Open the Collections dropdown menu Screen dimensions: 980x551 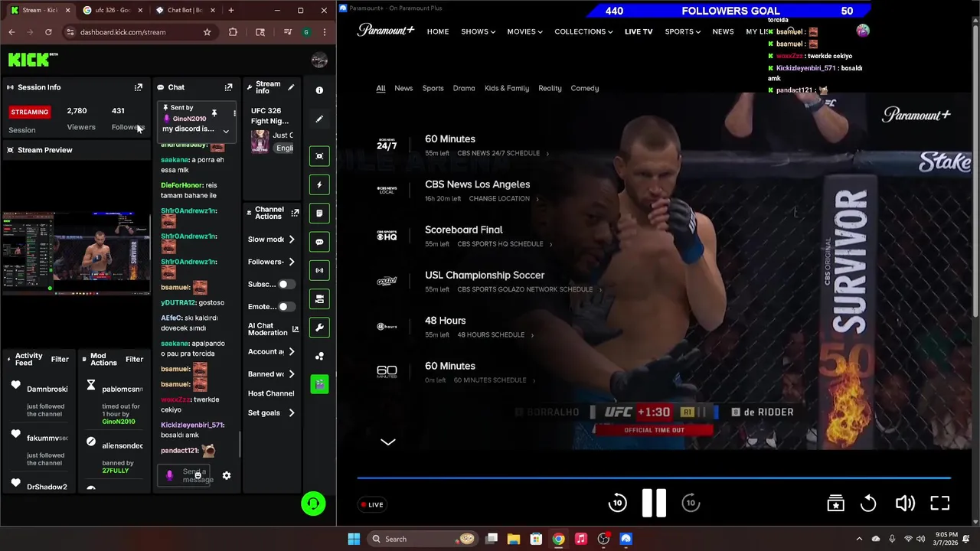[583, 31]
